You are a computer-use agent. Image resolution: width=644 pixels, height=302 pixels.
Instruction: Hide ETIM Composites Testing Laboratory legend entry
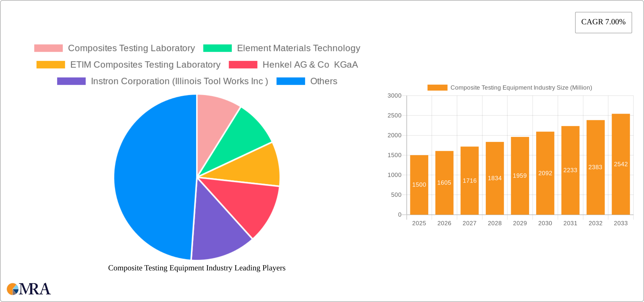pos(51,65)
